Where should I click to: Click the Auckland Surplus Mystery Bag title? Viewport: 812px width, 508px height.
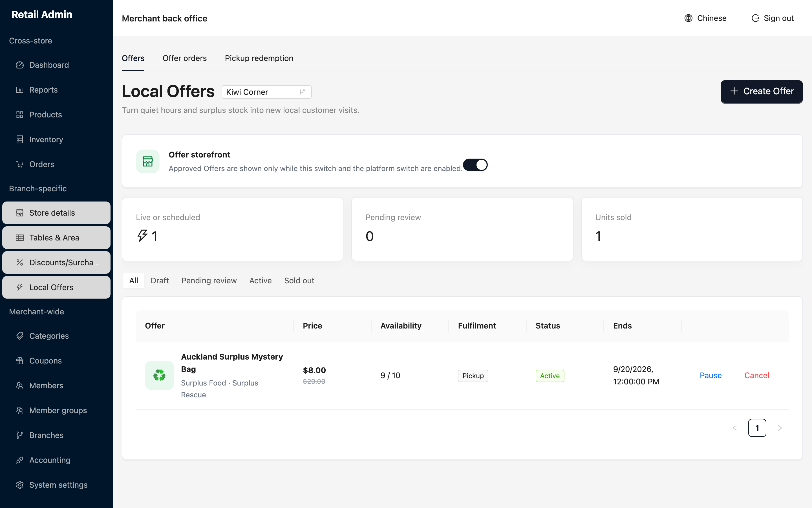[x=232, y=363]
